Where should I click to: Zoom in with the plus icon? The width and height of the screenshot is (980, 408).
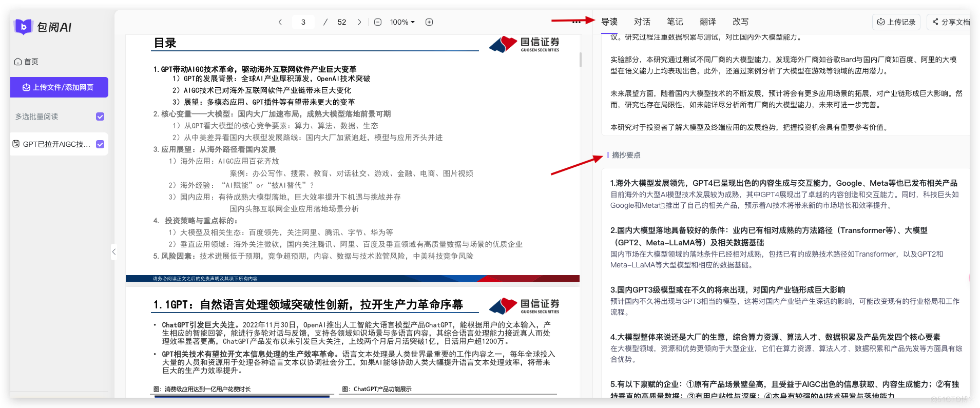[429, 22]
